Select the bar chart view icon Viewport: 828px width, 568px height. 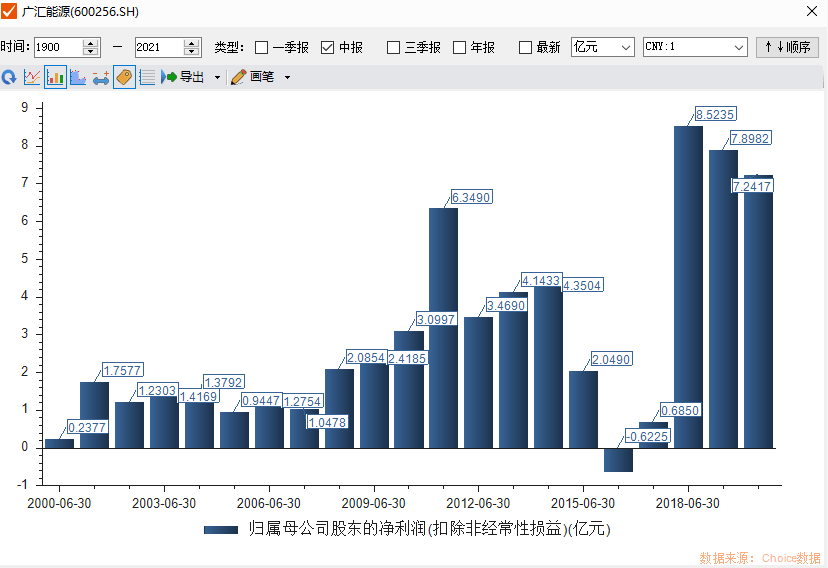tap(55, 78)
